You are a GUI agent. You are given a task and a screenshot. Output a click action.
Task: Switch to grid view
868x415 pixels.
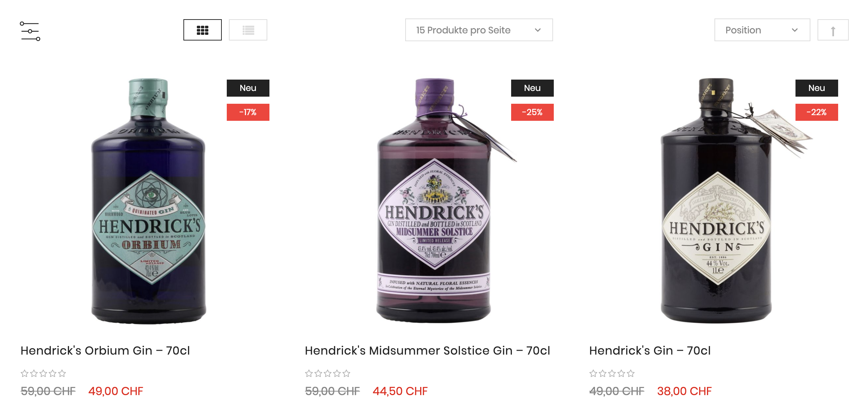coord(202,30)
